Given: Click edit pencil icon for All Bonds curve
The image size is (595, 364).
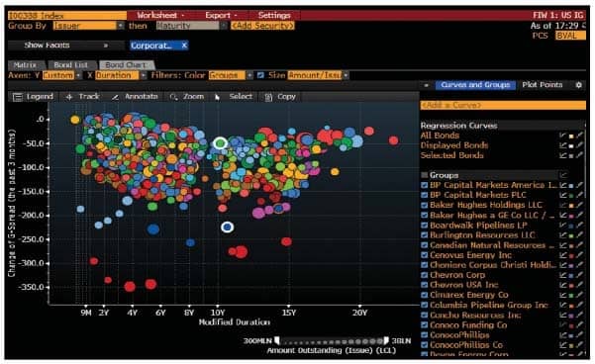Looking at the screenshot, I should 580,136.
